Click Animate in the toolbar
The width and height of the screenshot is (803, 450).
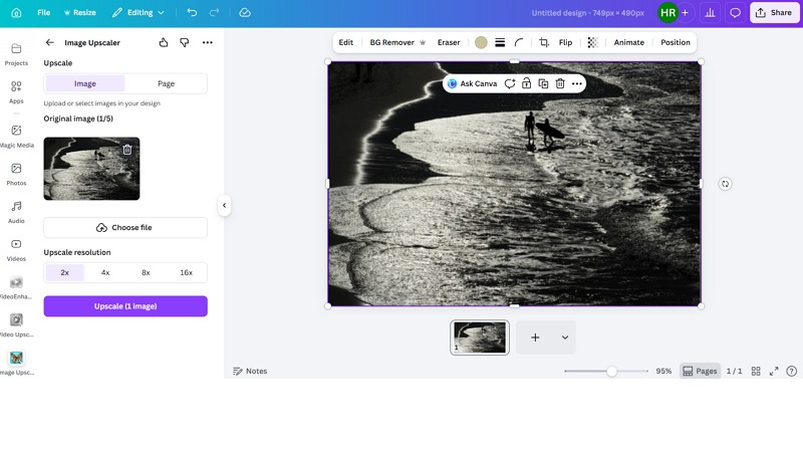click(629, 42)
